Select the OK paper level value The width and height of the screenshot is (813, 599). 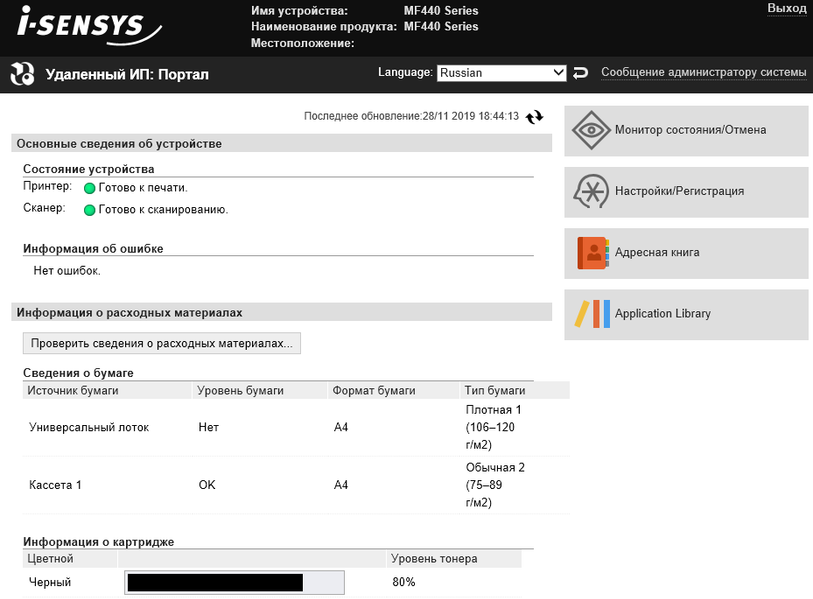(x=207, y=485)
